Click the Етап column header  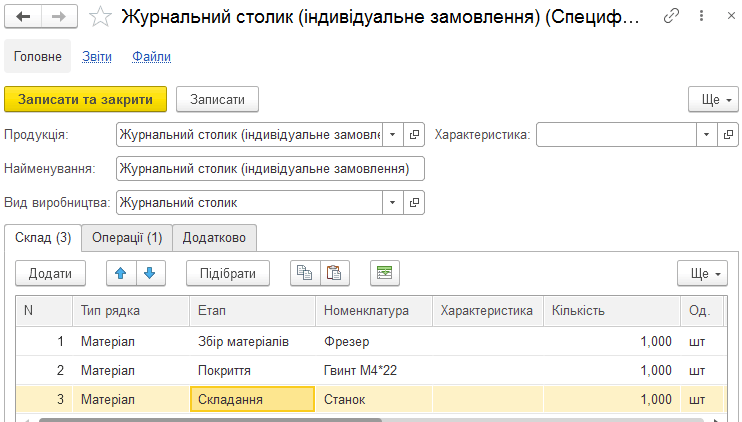[x=253, y=311]
